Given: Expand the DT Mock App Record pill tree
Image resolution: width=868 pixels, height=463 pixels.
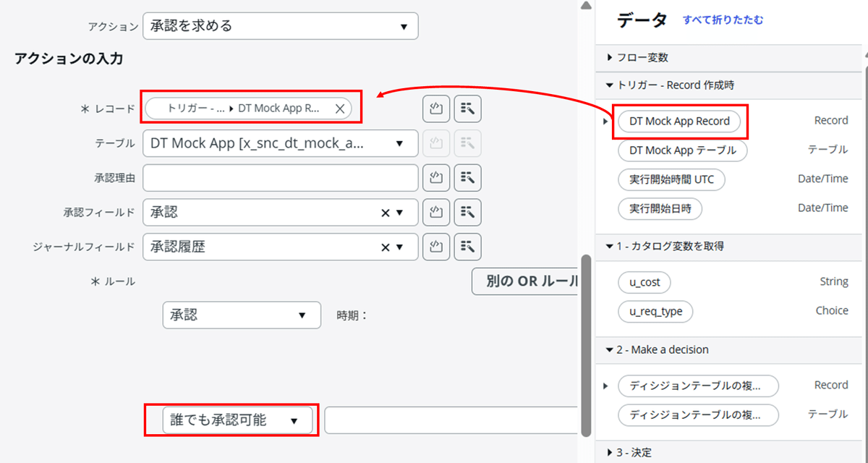Looking at the screenshot, I should (x=605, y=121).
